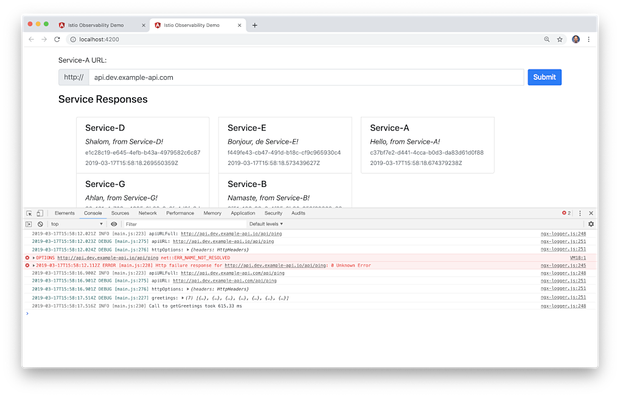620x397 pixels.
Task: Close the first Istio Observability Demo tab
Action: tap(143, 25)
